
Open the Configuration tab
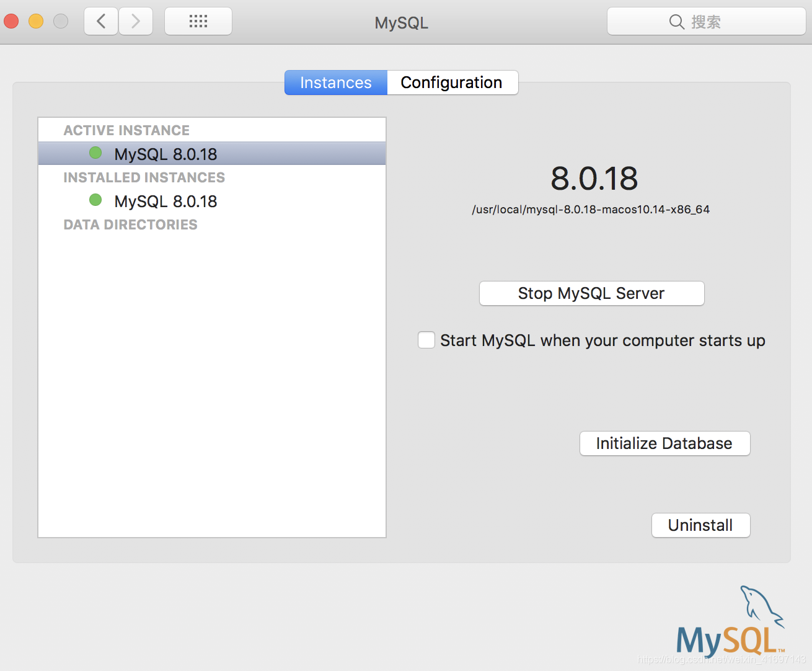coord(452,82)
